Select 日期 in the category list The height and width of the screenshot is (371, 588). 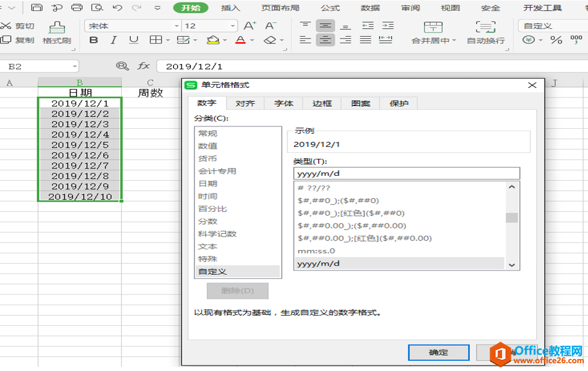[x=208, y=184]
